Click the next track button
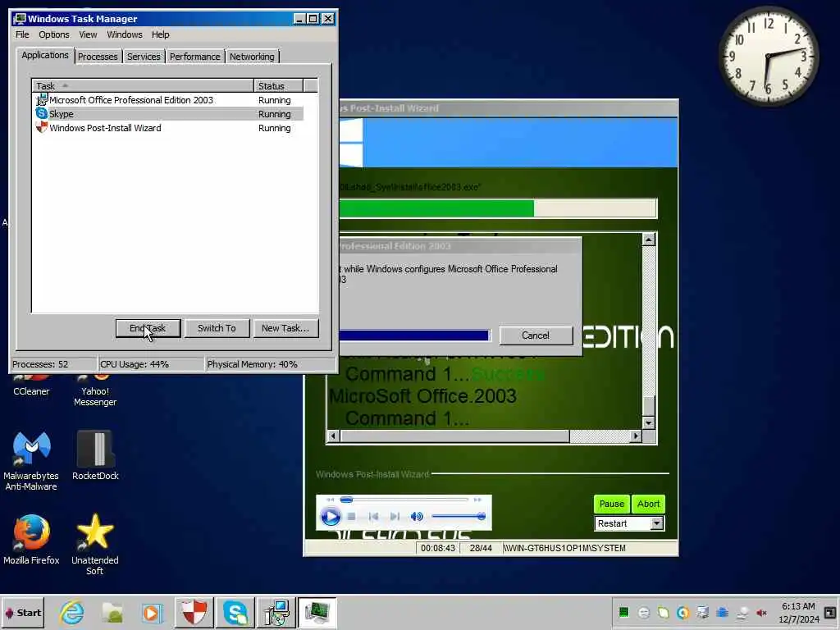This screenshot has height=630, width=840. (395, 517)
